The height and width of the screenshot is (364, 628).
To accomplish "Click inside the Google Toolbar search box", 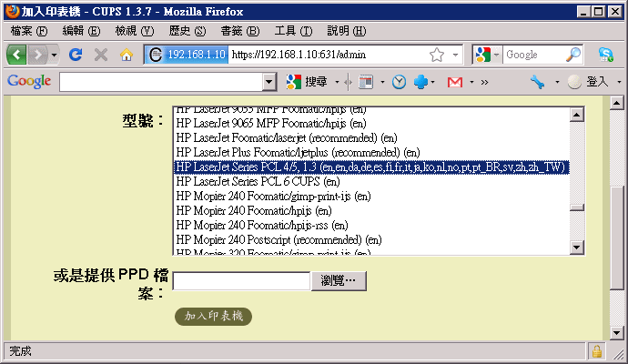I will click(x=161, y=82).
